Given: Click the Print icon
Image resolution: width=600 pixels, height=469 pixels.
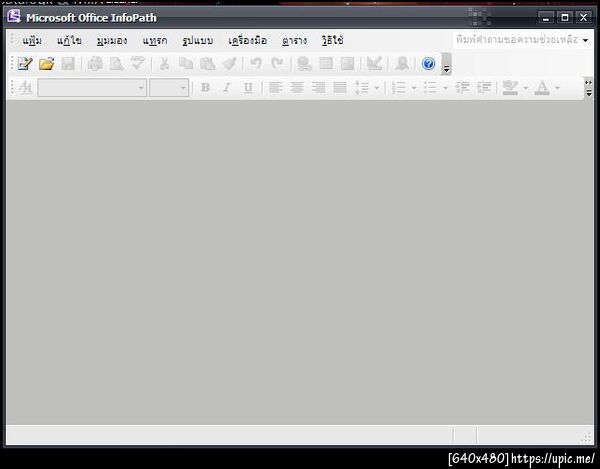Looking at the screenshot, I should point(95,64).
